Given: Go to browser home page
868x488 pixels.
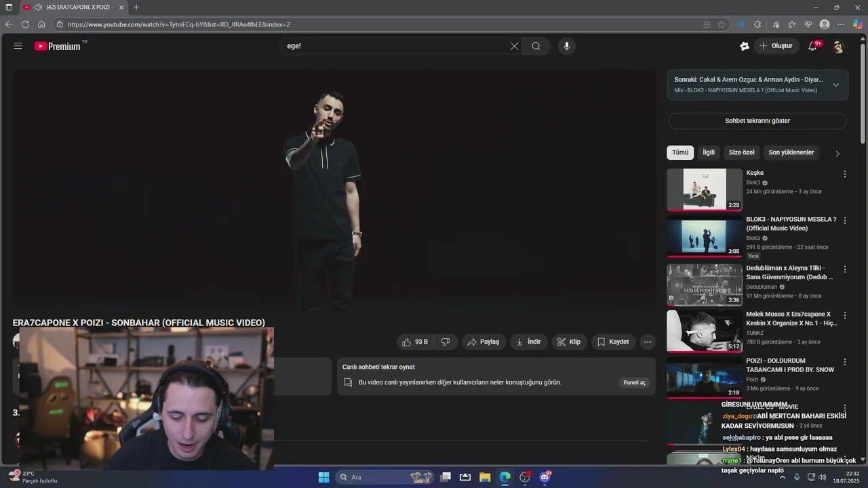Looking at the screenshot, I should [41, 24].
